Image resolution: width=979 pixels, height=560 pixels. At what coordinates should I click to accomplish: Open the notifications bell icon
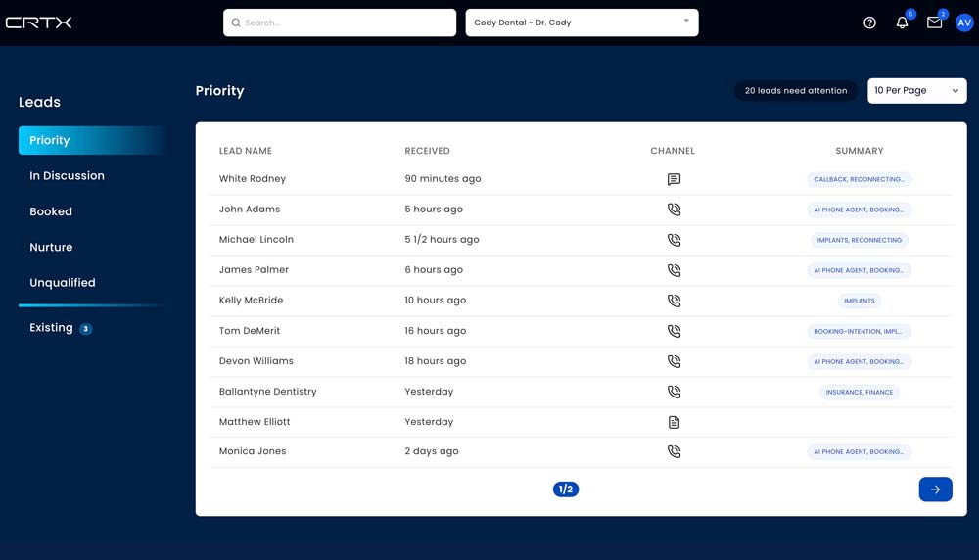click(902, 23)
